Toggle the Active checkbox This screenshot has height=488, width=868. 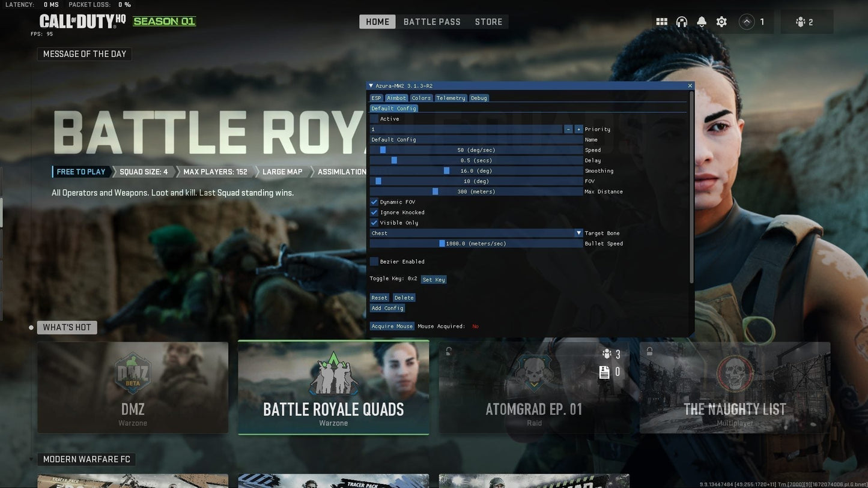coord(374,119)
